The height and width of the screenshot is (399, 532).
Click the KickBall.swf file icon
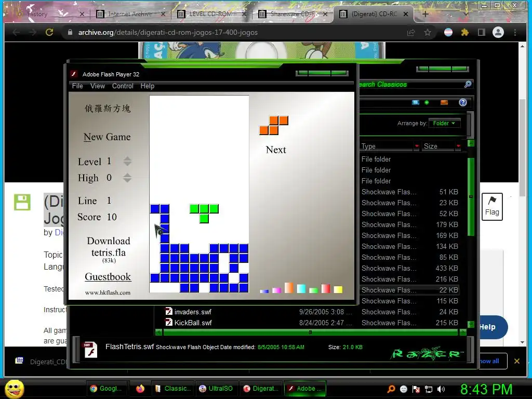[x=169, y=322]
